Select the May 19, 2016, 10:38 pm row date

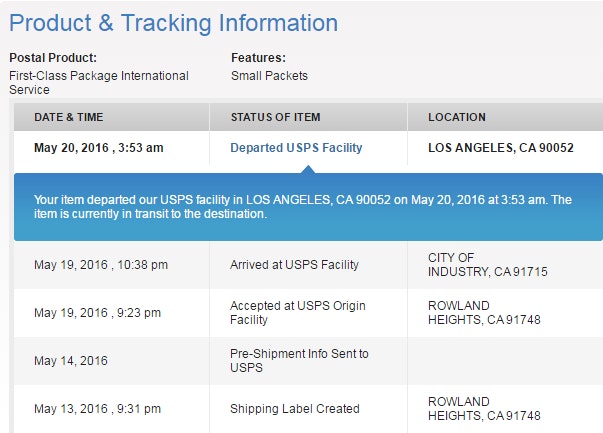(100, 265)
